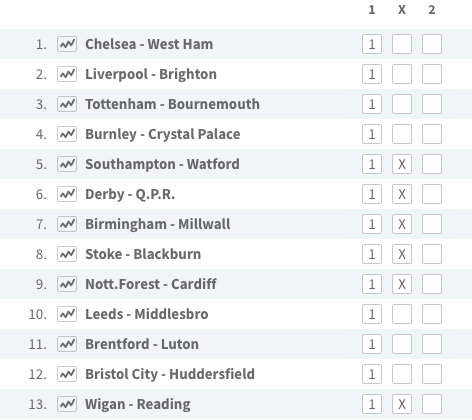This screenshot has width=472, height=420.
Task: Open statistics icon for Liverpool - Brighton
Action: pyautogui.click(x=67, y=74)
